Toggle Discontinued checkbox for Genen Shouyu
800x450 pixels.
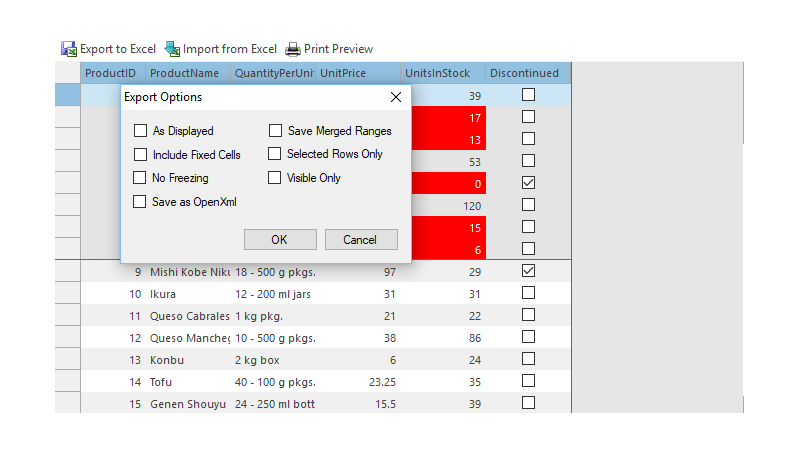[529, 403]
